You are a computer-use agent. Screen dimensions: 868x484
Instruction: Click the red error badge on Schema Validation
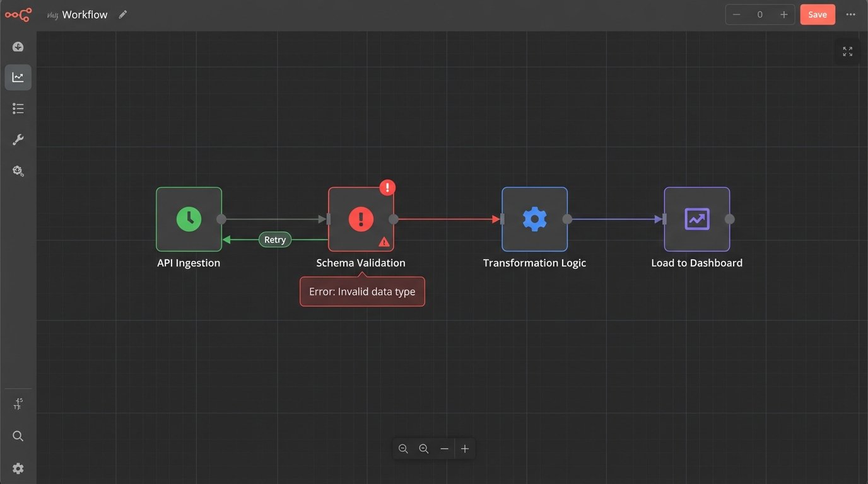coord(387,187)
